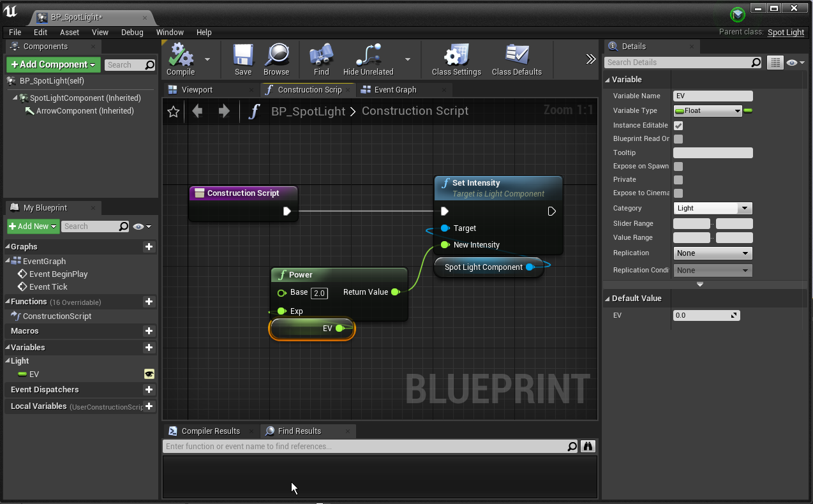Click BP_SpotLight breadcrumb in graph
This screenshot has width=813, height=504.
pyautogui.click(x=308, y=111)
